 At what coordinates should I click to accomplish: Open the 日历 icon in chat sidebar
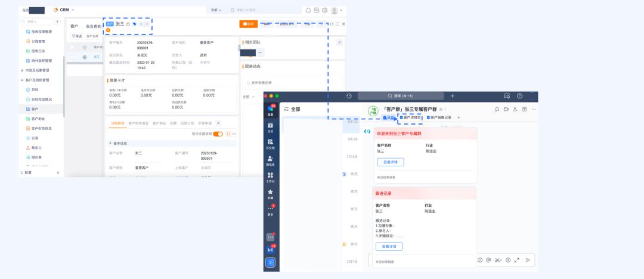tap(270, 127)
